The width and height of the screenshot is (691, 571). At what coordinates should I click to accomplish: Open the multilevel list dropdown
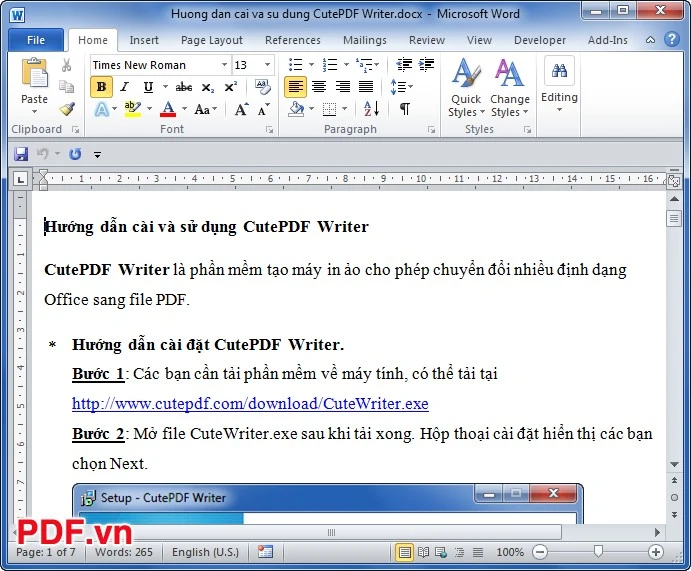[377, 65]
